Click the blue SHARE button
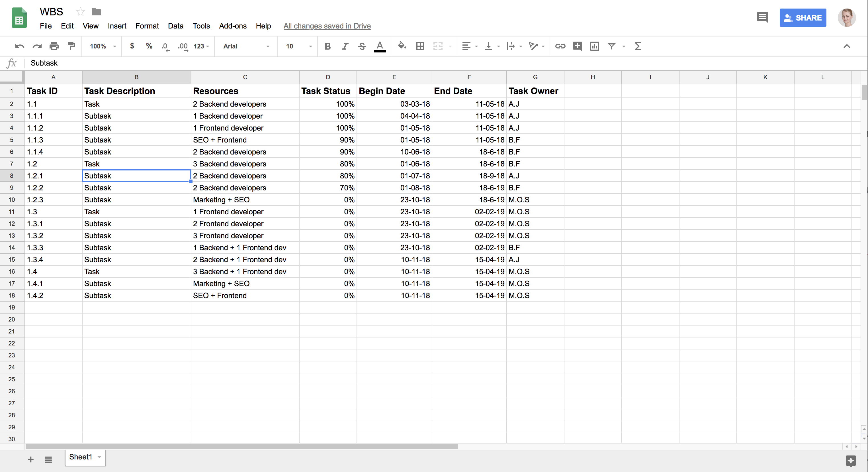The height and width of the screenshot is (472, 868). click(x=803, y=18)
